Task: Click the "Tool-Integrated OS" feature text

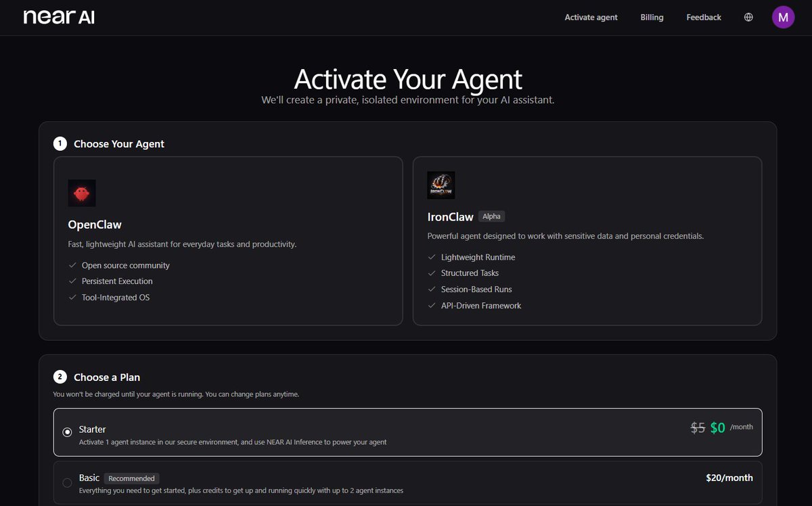Action: pos(116,298)
